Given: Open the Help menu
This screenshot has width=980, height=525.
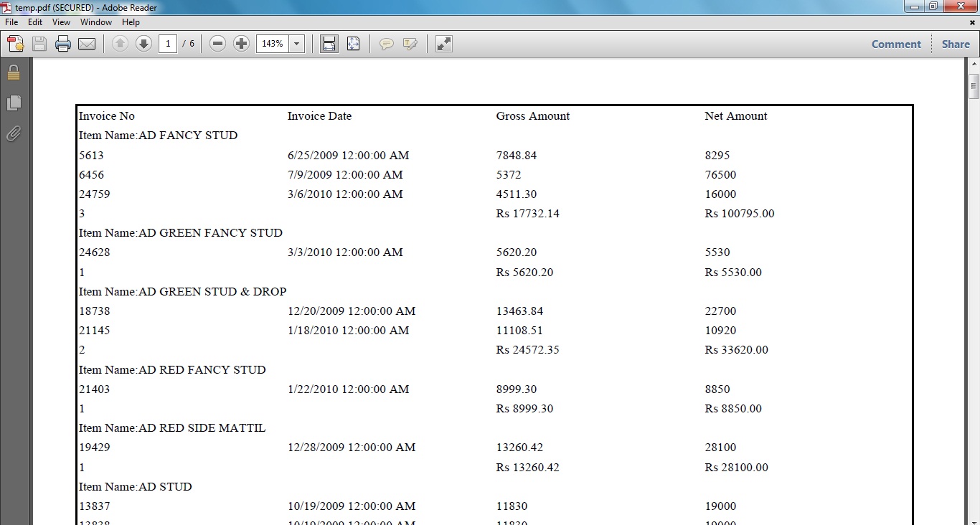Looking at the screenshot, I should tap(131, 22).
